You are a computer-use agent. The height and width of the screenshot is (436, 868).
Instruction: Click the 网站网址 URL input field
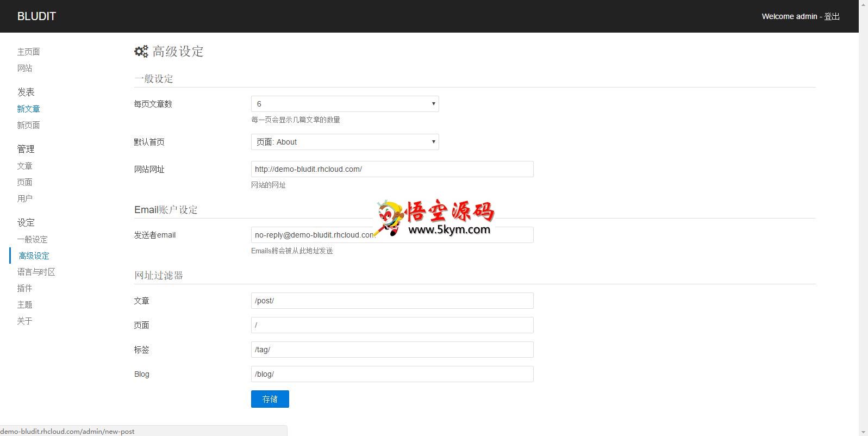click(x=392, y=169)
